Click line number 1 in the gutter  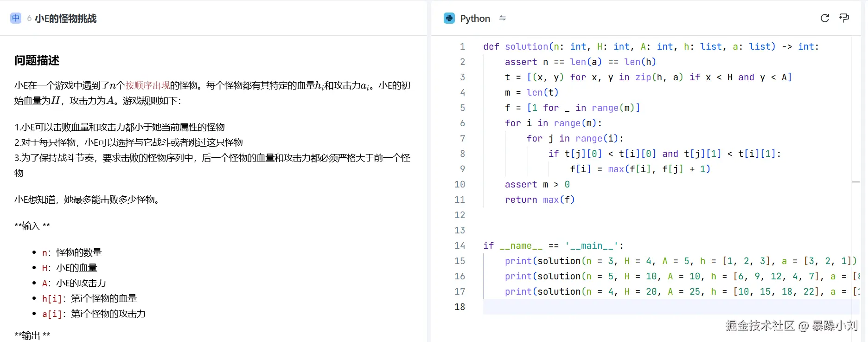pyautogui.click(x=462, y=46)
